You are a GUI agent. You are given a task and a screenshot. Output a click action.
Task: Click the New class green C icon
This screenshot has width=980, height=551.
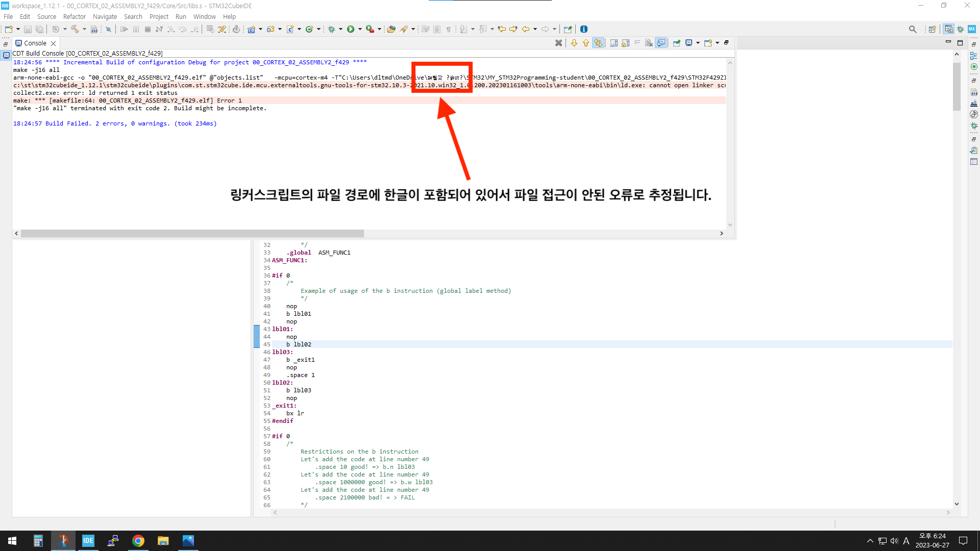309,29
